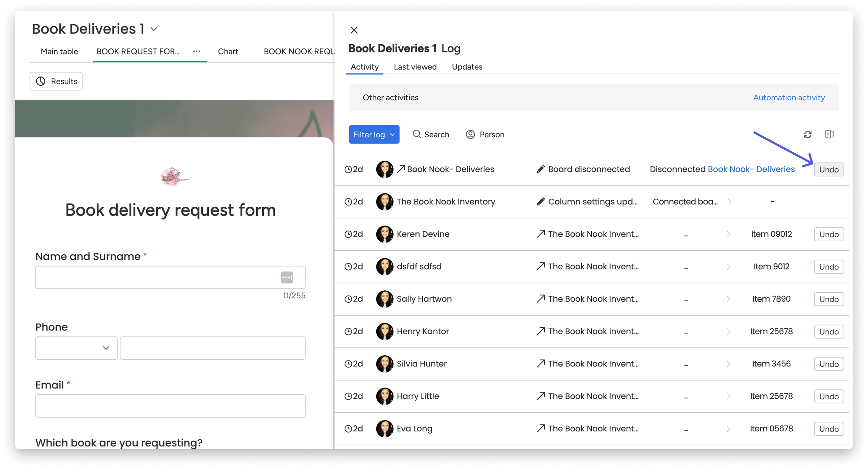Close the activity log panel
The width and height of the screenshot is (868, 469).
[x=354, y=30]
